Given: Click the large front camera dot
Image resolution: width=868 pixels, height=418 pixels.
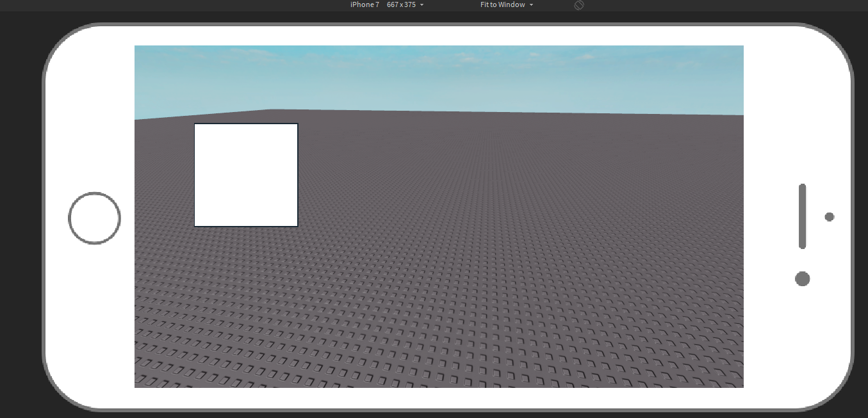Looking at the screenshot, I should click(802, 279).
